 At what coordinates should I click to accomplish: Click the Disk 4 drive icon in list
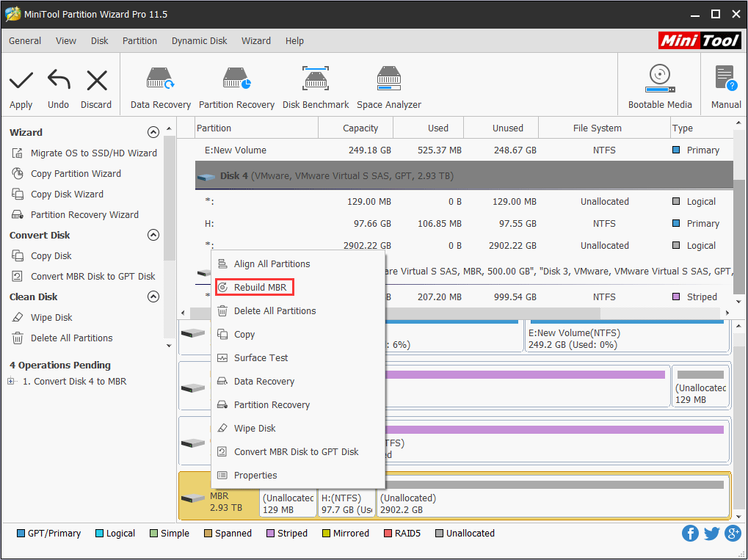click(x=206, y=176)
